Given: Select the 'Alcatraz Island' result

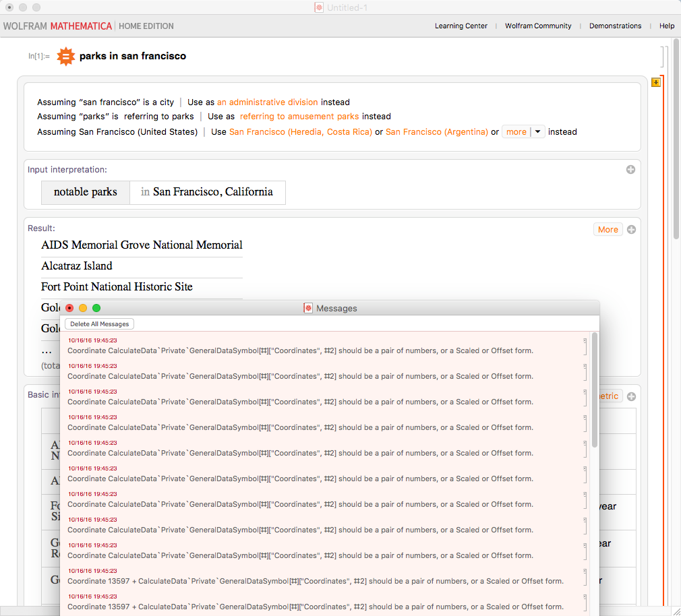Looking at the screenshot, I should click(77, 266).
